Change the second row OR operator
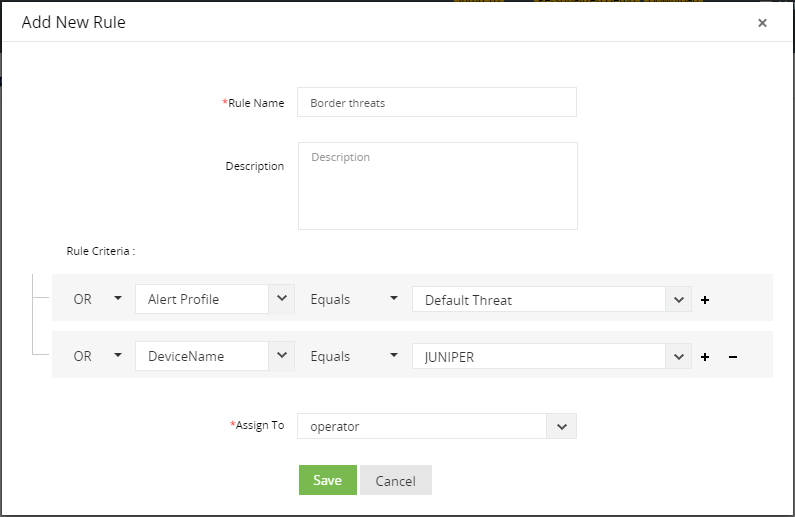 pyautogui.click(x=97, y=356)
